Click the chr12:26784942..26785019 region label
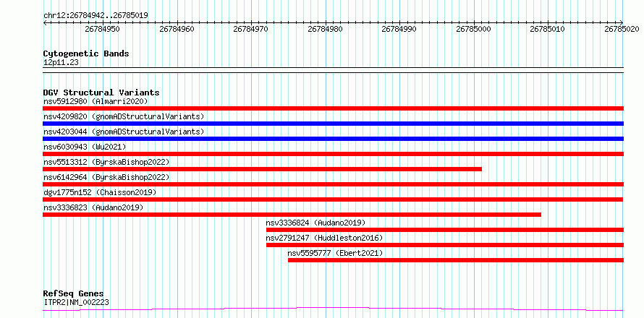The height and width of the screenshot is (318, 644). [x=96, y=16]
